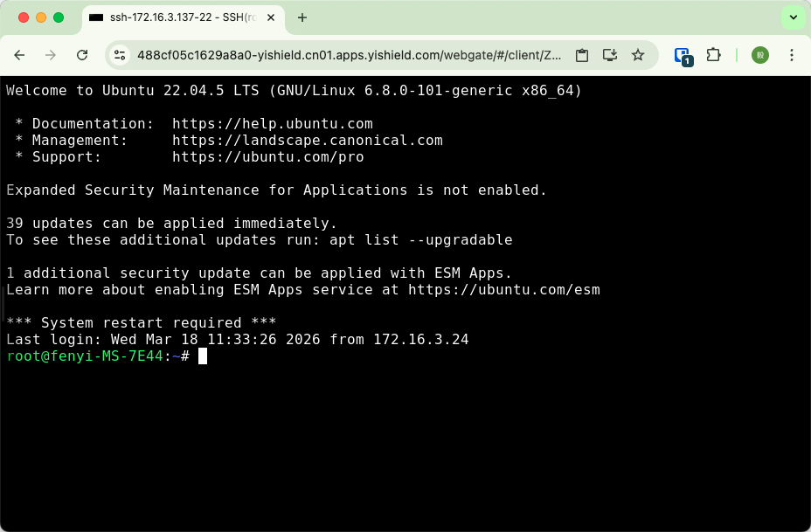Viewport: 811px width, 532px height.
Task: Click the 'apt list --upgradable' text
Action: [421, 240]
